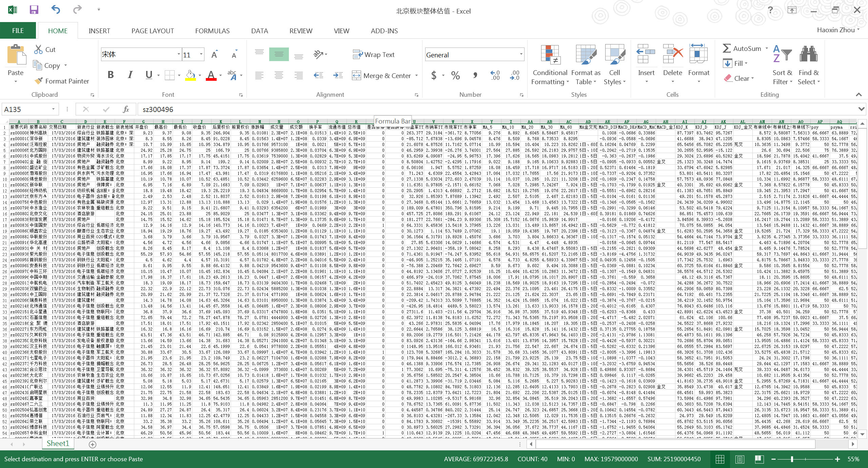Toggle Bold formatting

(111, 75)
